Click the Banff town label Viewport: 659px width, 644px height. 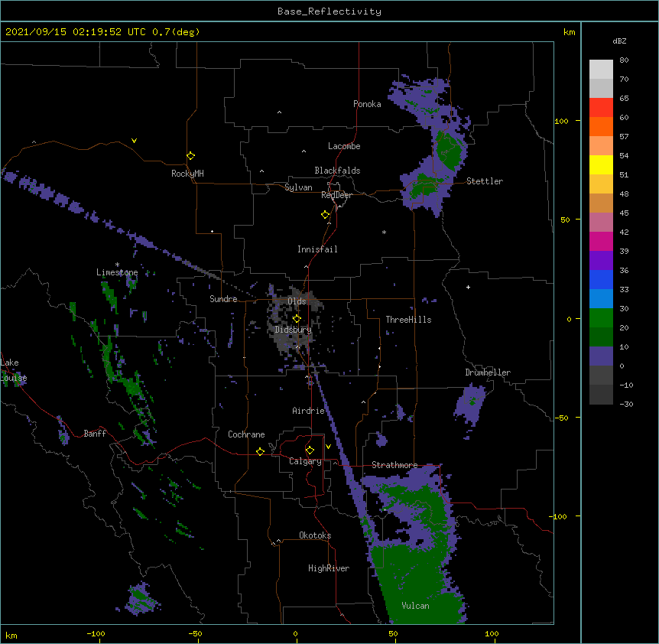pyautogui.click(x=95, y=434)
